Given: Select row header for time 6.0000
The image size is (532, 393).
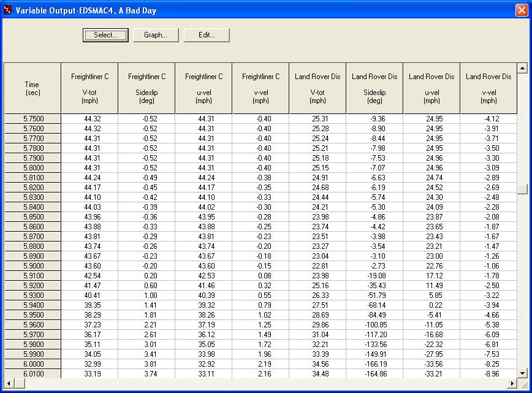Looking at the screenshot, I should point(33,364).
